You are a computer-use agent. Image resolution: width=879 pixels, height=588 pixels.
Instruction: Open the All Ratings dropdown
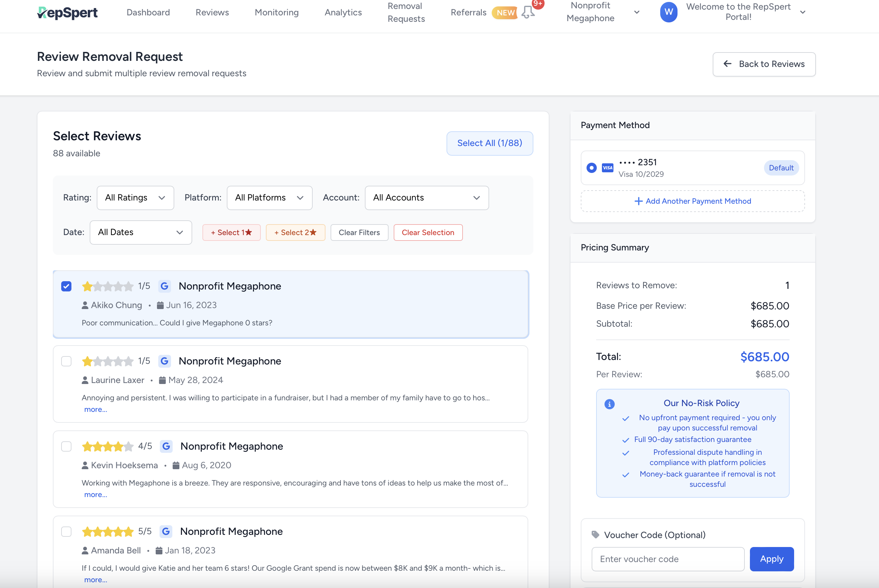pyautogui.click(x=135, y=198)
